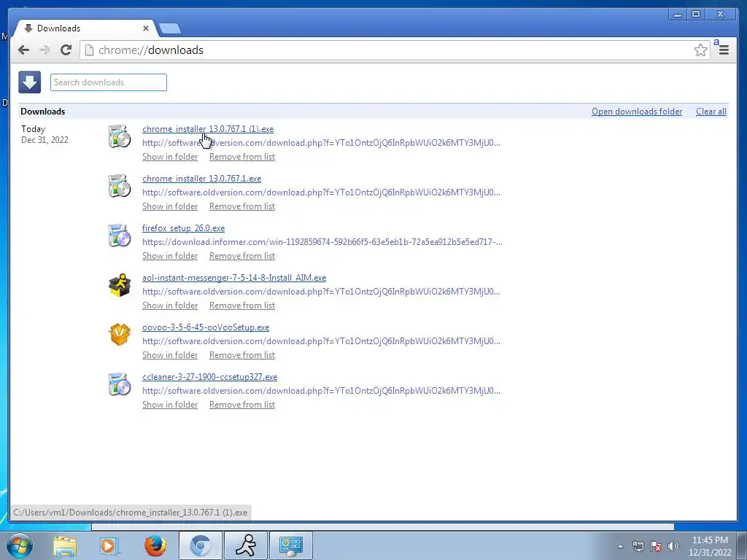Screen dimensions: 747x560
Task: Click the page icon in the address bar
Action: pyautogui.click(x=89, y=50)
